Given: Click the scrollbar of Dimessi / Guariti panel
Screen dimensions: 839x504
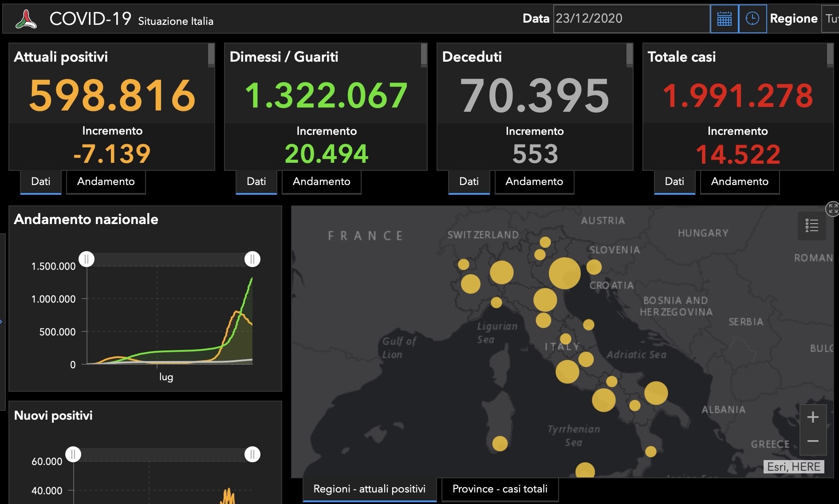Looking at the screenshot, I should pyautogui.click(x=424, y=55).
